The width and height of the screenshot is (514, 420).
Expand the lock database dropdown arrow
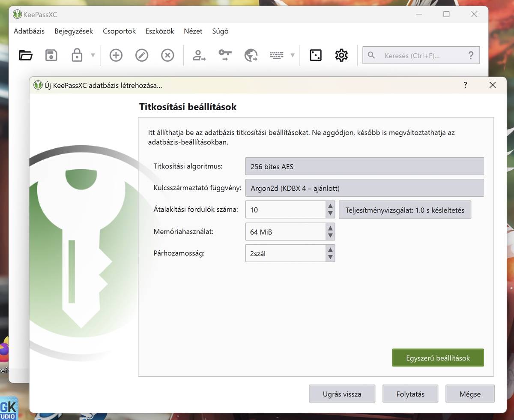tap(93, 55)
